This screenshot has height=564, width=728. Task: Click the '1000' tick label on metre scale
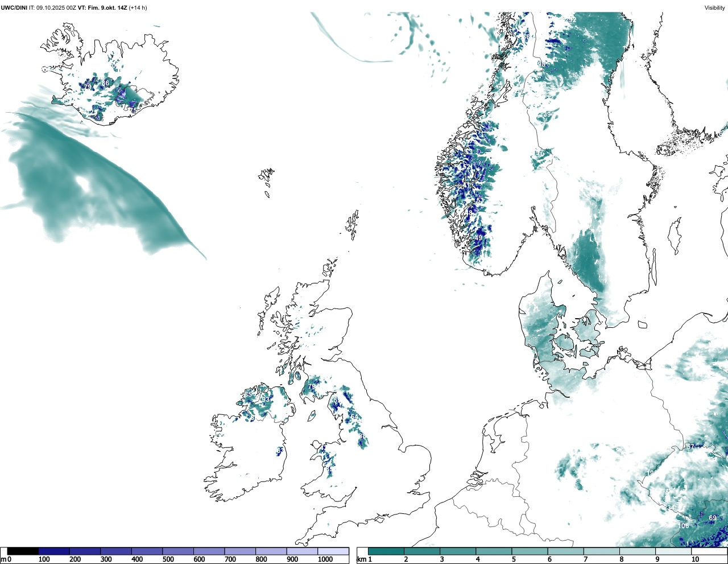click(325, 559)
